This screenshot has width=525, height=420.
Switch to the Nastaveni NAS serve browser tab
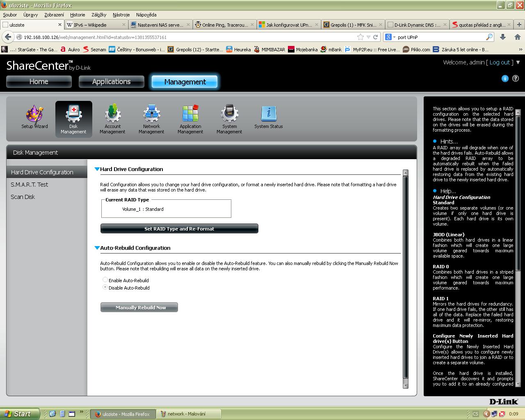click(x=160, y=25)
